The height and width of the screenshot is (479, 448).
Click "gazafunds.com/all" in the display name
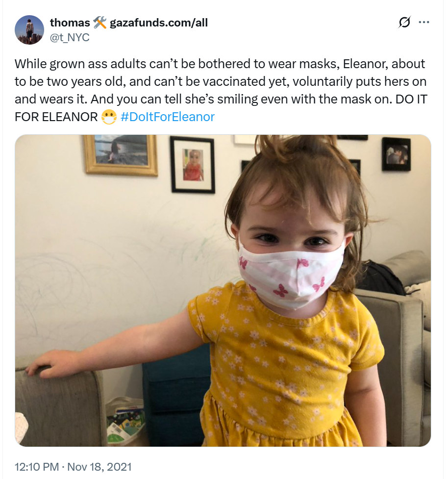click(x=159, y=23)
